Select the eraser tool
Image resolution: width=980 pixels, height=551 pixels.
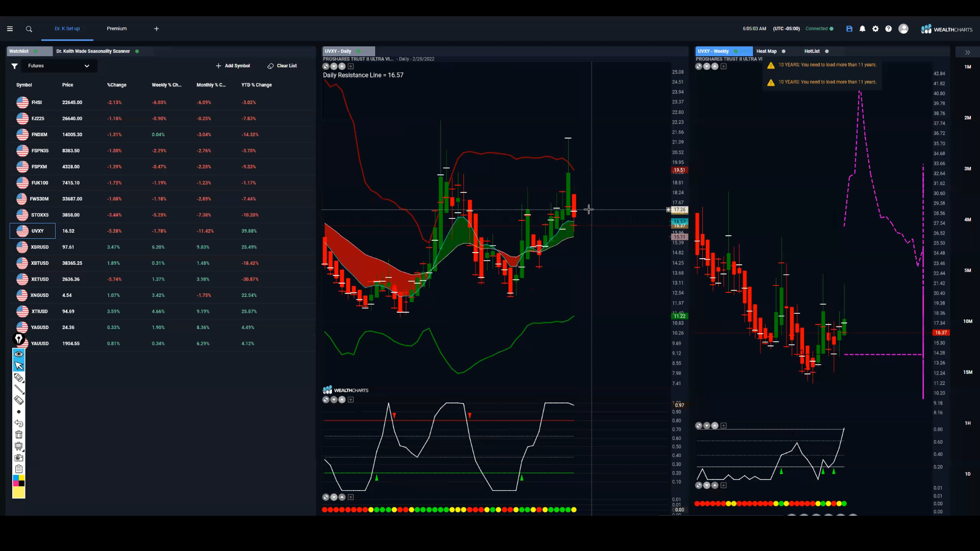(x=19, y=400)
